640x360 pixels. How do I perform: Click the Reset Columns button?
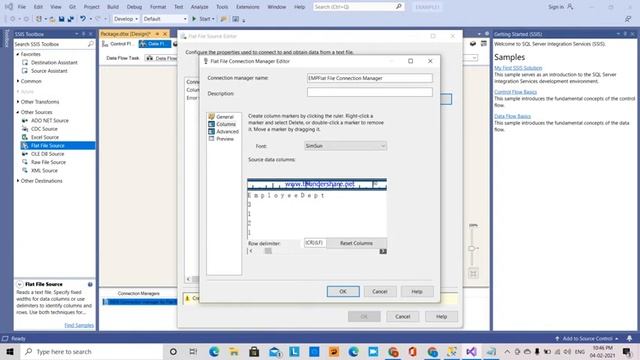coord(356,243)
